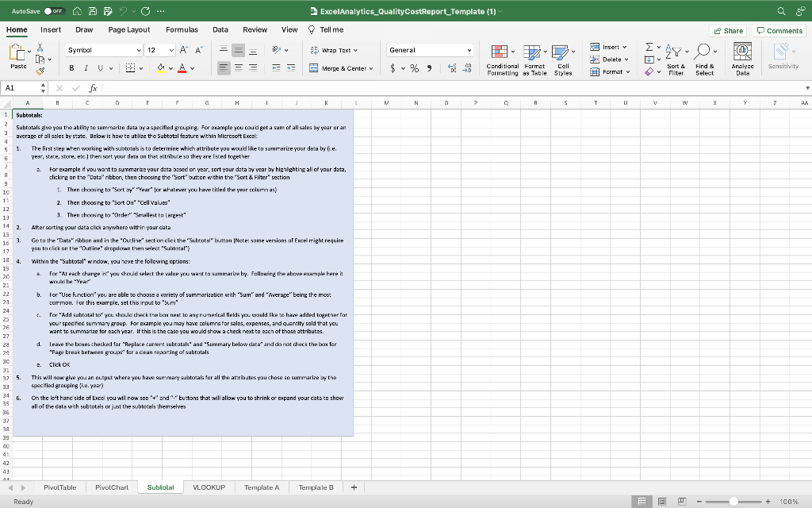Expand the General number format dropdown
Image resolution: width=812 pixels, height=508 pixels.
click(469, 50)
